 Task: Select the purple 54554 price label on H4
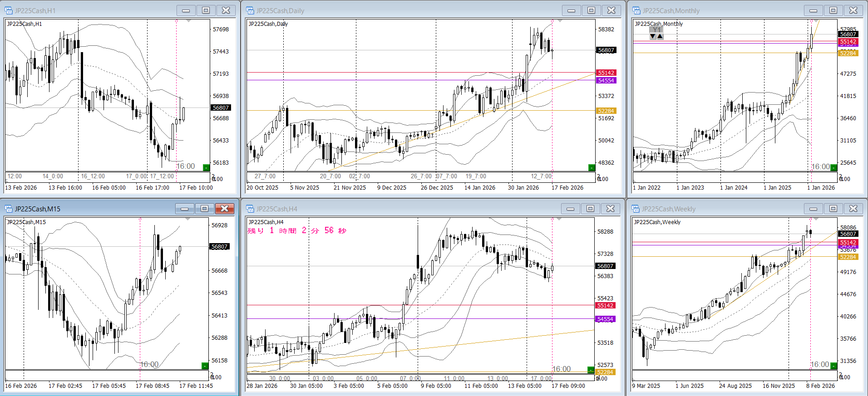coord(605,319)
